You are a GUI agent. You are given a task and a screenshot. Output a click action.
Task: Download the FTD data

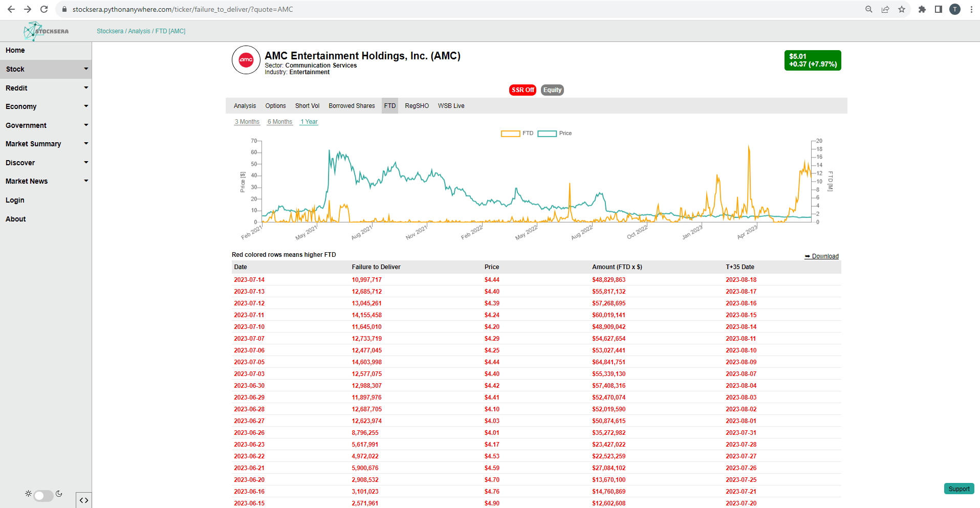pos(822,256)
